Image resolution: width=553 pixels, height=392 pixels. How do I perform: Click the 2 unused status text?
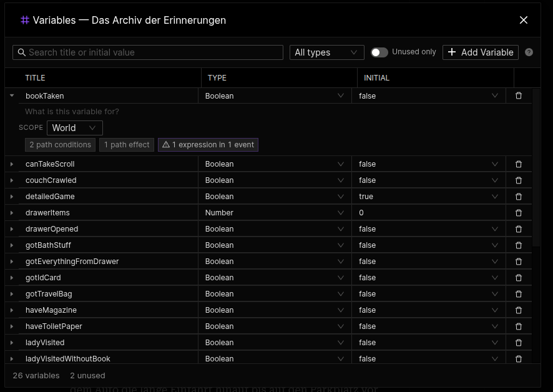[x=87, y=375]
